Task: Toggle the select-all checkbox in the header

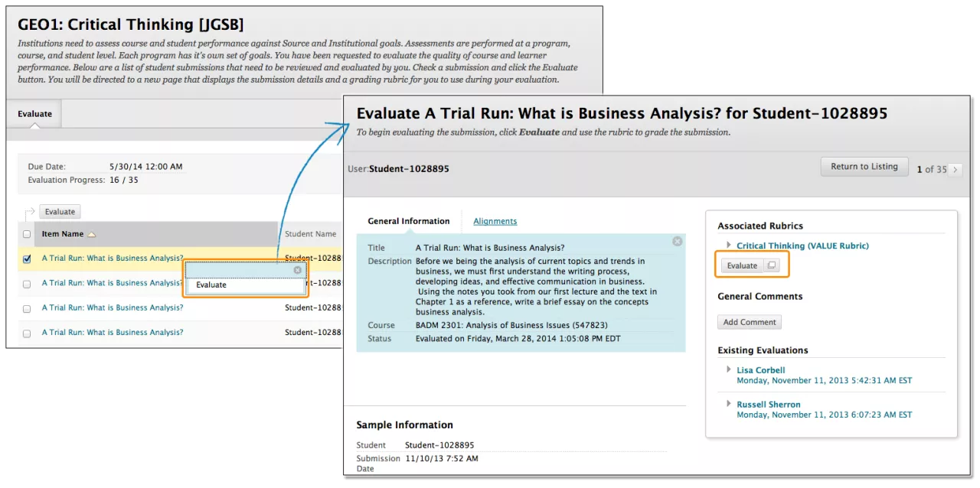Action: click(27, 234)
